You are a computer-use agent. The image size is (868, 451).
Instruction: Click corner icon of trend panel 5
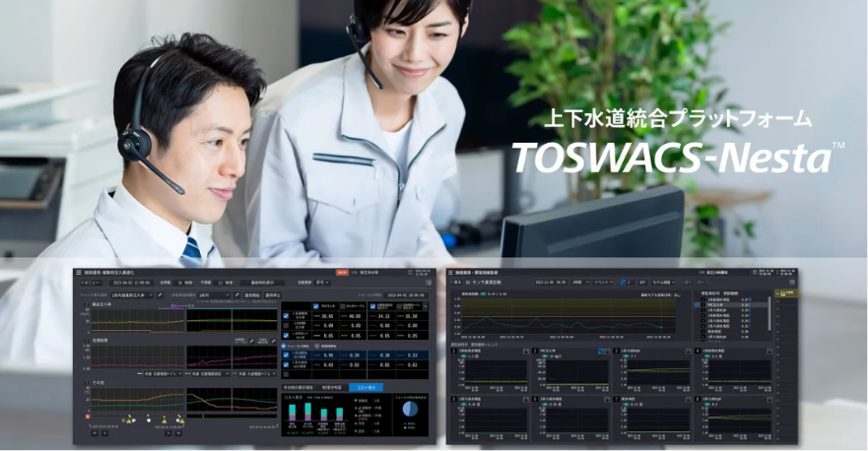pyautogui.click(x=526, y=400)
